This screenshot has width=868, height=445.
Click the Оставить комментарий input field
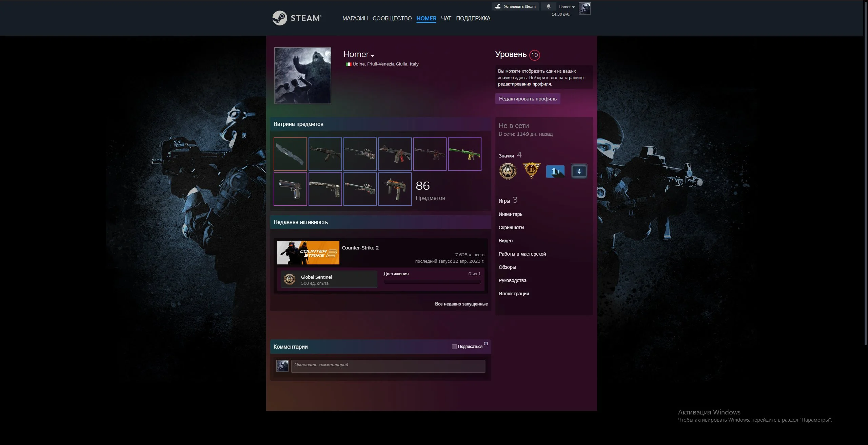[388, 366]
